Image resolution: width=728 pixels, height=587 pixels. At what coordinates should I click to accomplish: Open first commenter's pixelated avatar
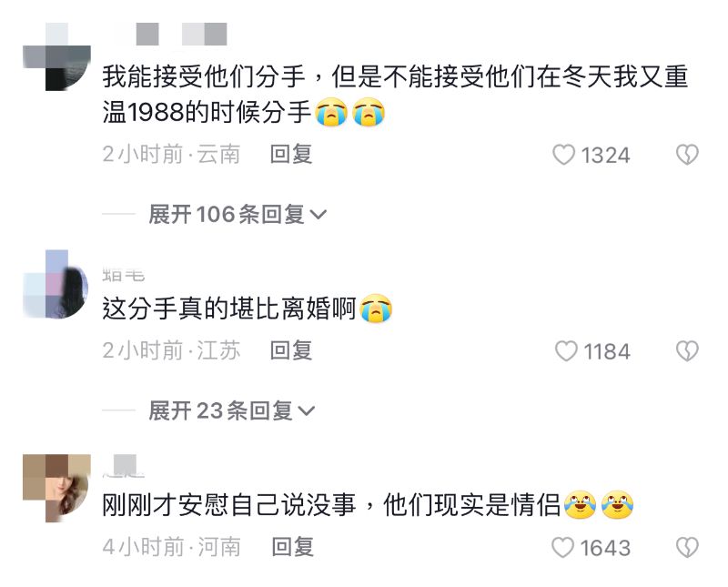point(56,56)
